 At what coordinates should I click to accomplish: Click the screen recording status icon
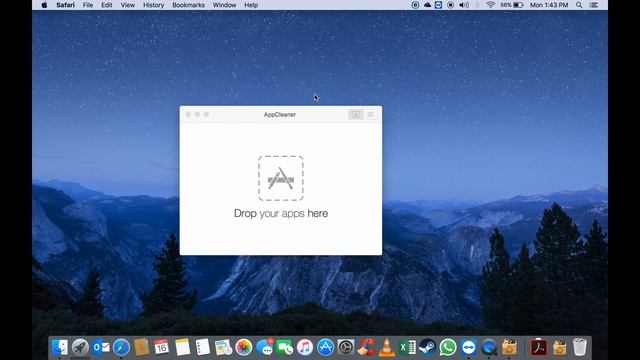coord(451,5)
